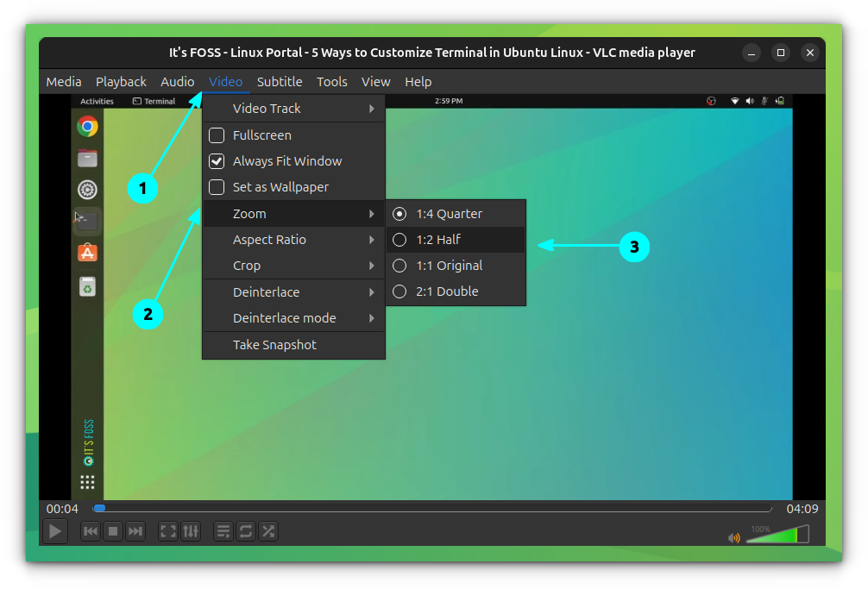868x589 pixels.
Task: Maximize the VLC window
Action: pos(781,53)
